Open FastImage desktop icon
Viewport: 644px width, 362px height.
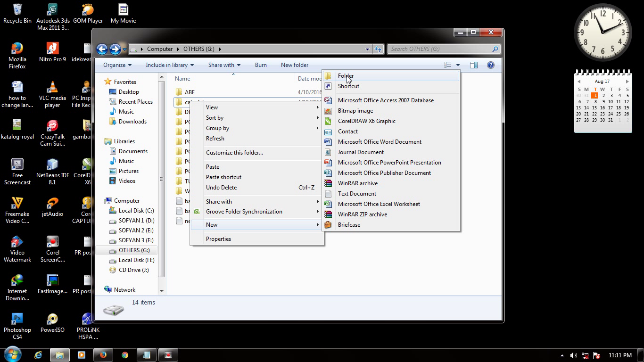coord(52,284)
